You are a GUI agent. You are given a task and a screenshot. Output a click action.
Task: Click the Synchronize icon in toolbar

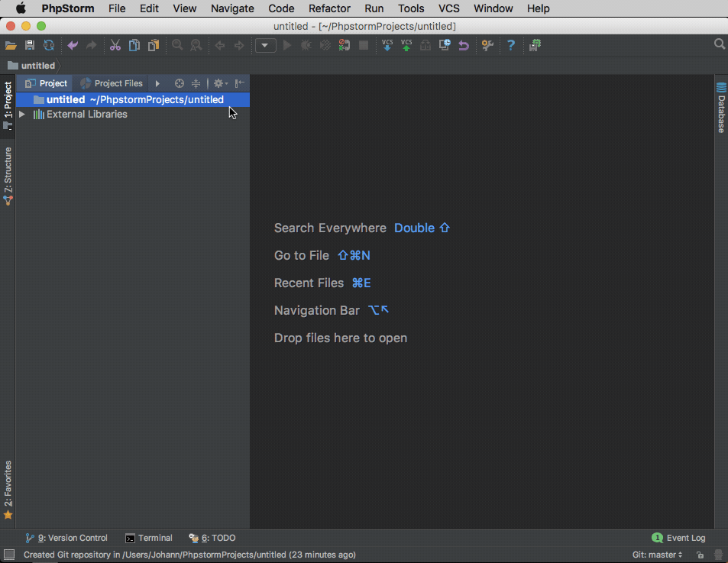[x=49, y=46]
